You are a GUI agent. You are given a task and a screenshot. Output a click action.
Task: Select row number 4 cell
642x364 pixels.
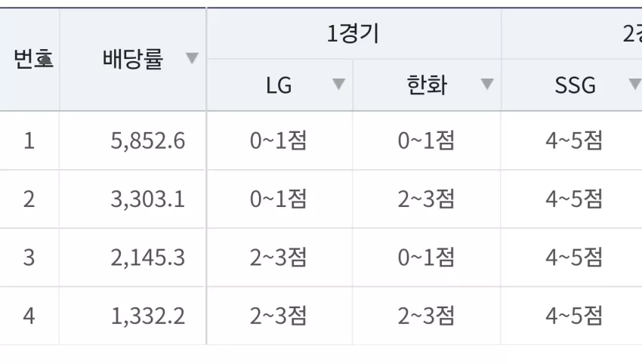[29, 316]
